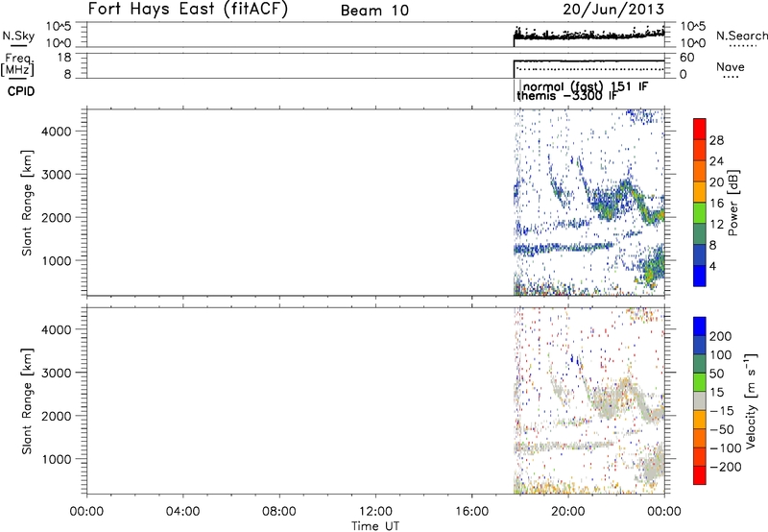This screenshot has height=532, width=768.
Task: Select the 8–12 dB teal Power segment
Action: click(x=700, y=234)
